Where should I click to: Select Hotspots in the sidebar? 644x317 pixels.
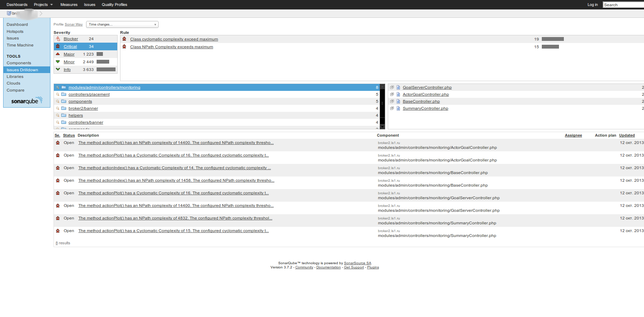15,31
